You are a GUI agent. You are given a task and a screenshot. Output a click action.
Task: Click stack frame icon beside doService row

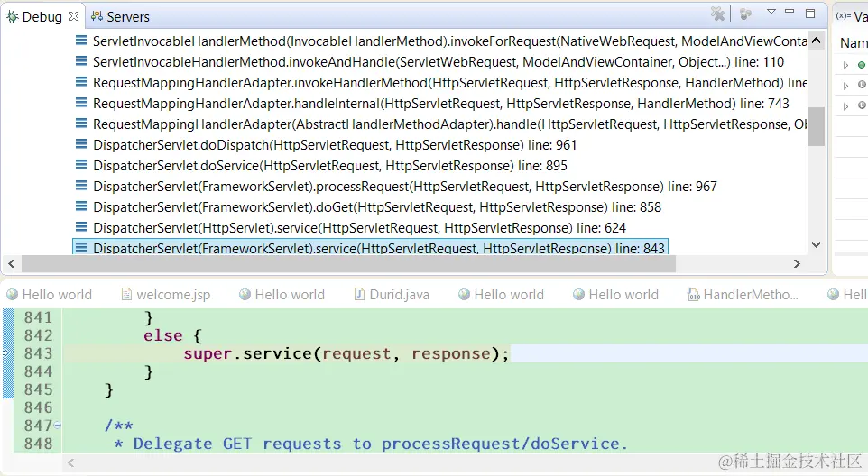pyautogui.click(x=81, y=165)
